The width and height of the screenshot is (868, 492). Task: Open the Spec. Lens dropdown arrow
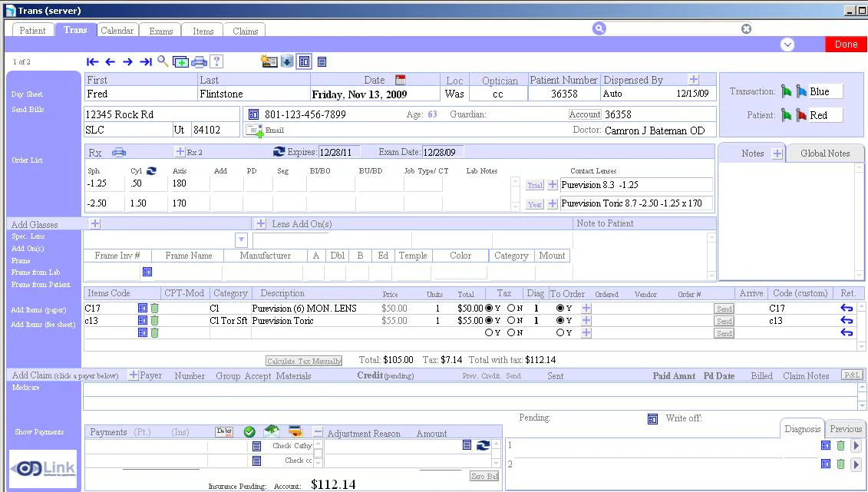[241, 240]
